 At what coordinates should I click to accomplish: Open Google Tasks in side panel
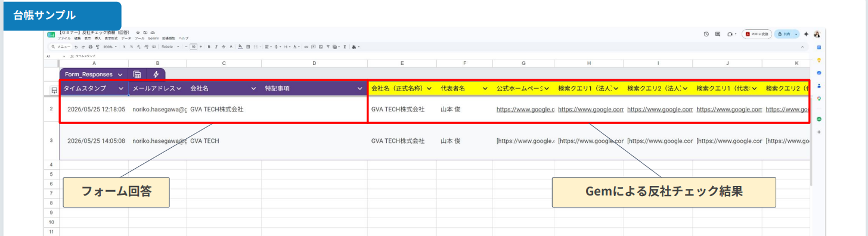click(x=819, y=73)
